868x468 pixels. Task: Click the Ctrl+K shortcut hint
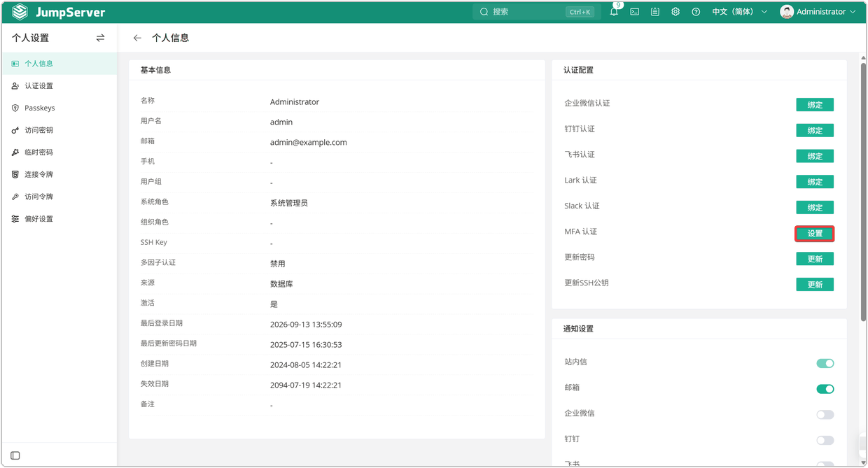(x=580, y=12)
